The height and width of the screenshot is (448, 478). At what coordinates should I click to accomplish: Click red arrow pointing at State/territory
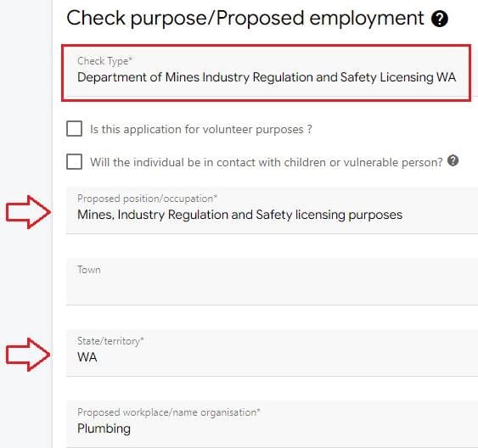point(28,355)
